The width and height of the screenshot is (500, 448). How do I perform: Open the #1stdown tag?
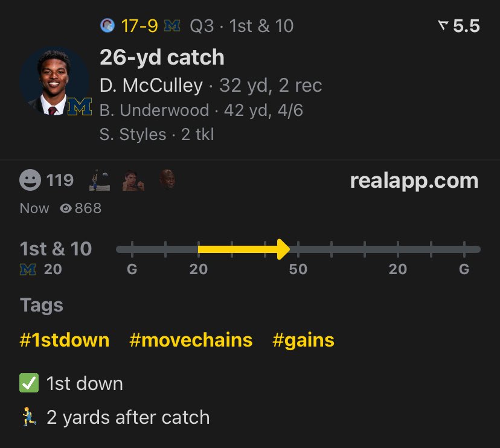[65, 340]
